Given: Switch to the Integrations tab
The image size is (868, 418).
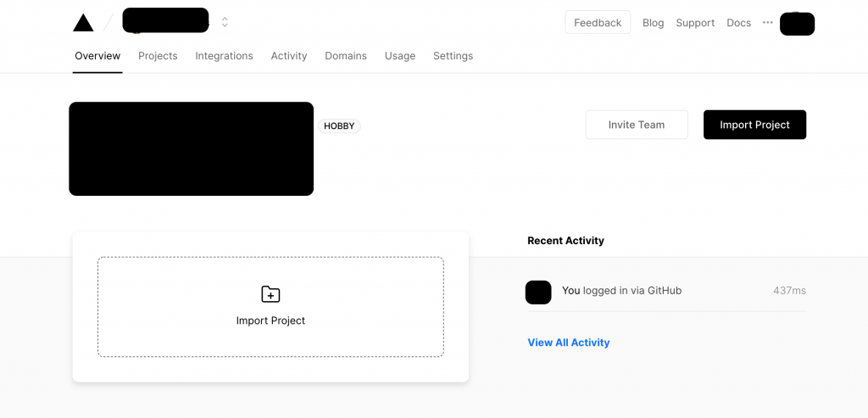Looking at the screenshot, I should 224,56.
